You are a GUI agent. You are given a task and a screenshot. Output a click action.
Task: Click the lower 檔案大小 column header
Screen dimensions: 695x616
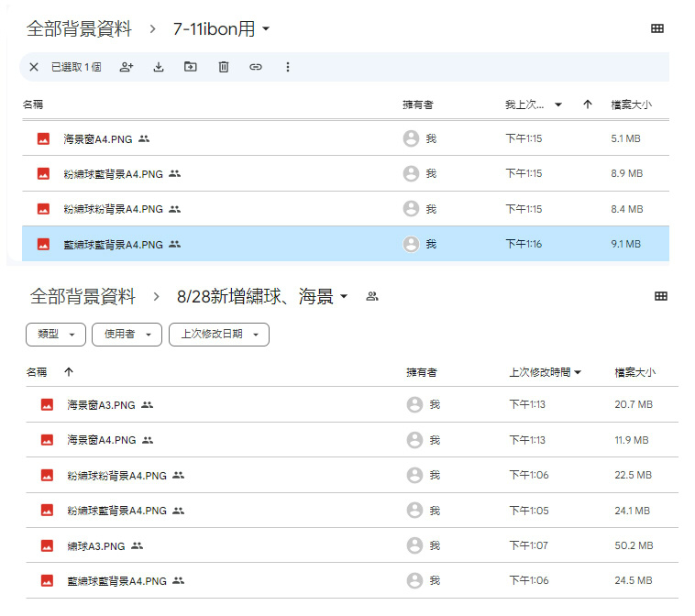634,372
